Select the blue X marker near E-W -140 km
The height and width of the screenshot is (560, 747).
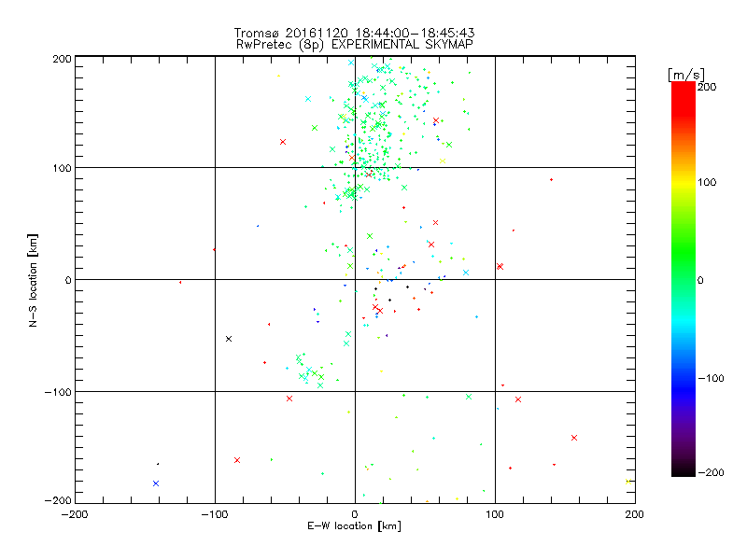156,483
